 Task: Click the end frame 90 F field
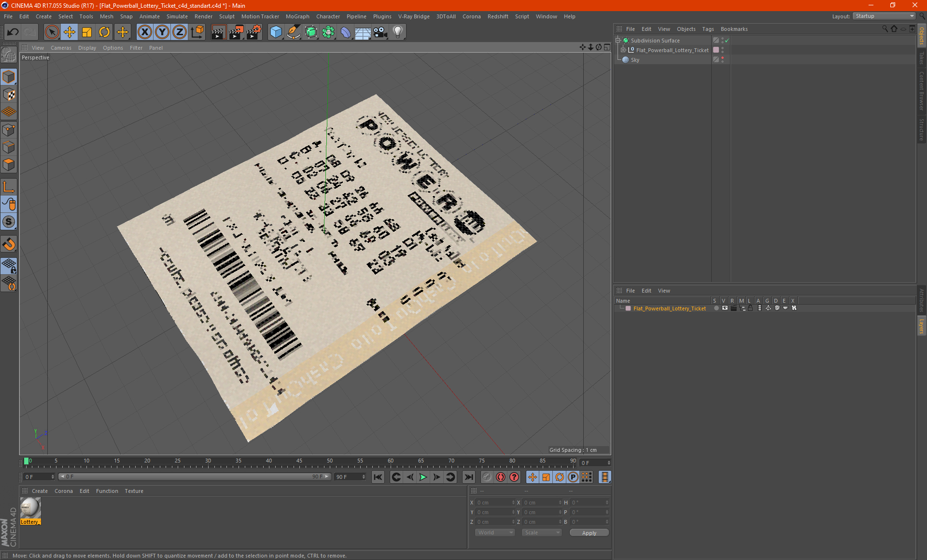(351, 477)
